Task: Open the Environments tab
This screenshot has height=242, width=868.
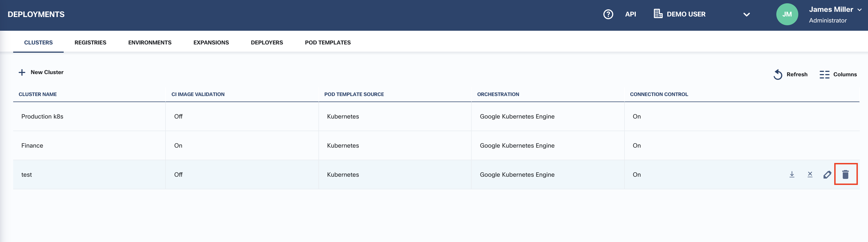Action: tap(150, 43)
